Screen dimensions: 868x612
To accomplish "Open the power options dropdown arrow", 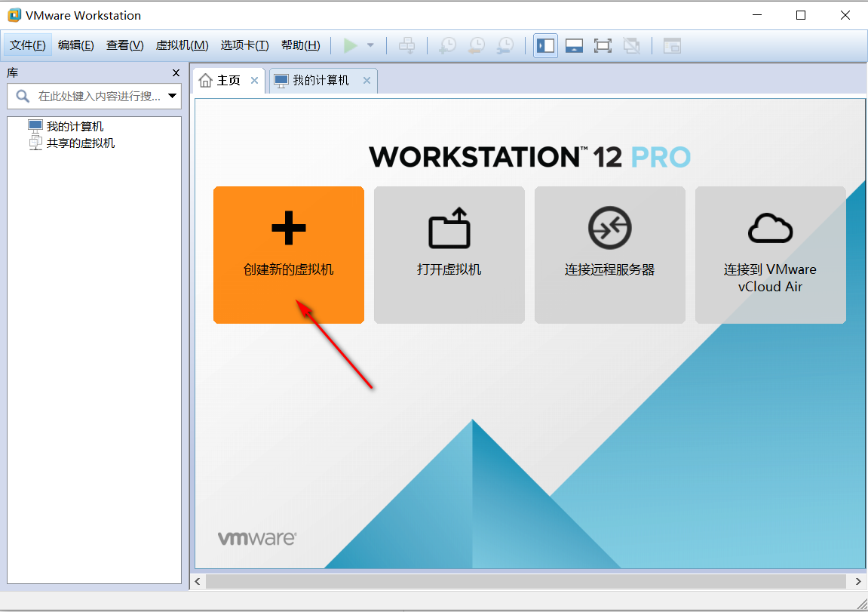I will click(x=370, y=45).
